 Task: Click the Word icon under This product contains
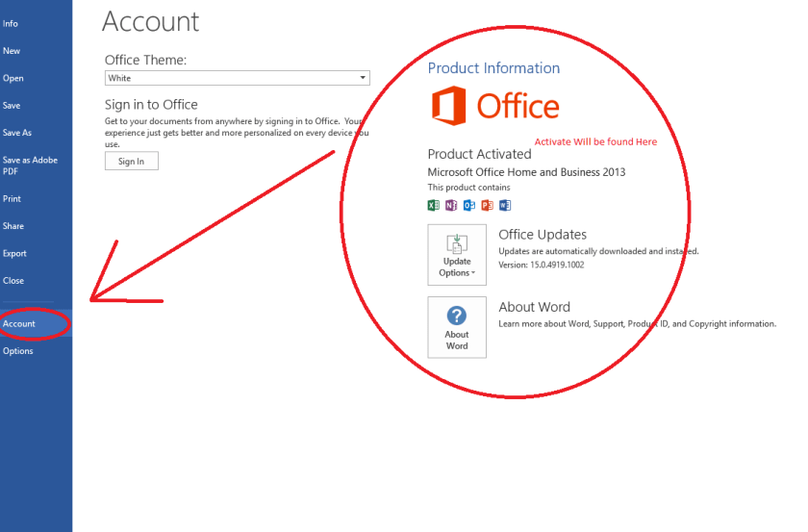505,205
